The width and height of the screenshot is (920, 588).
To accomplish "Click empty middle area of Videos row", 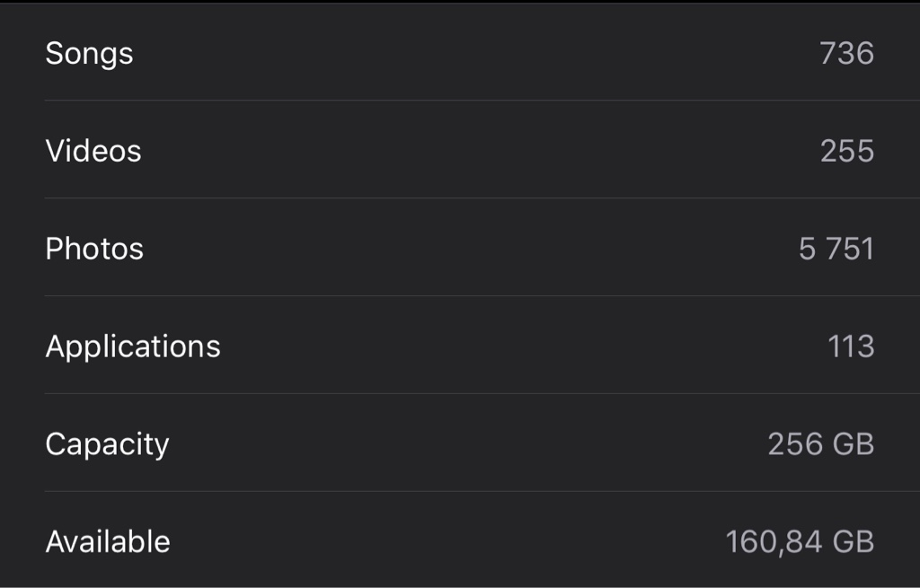I will click(x=469, y=151).
